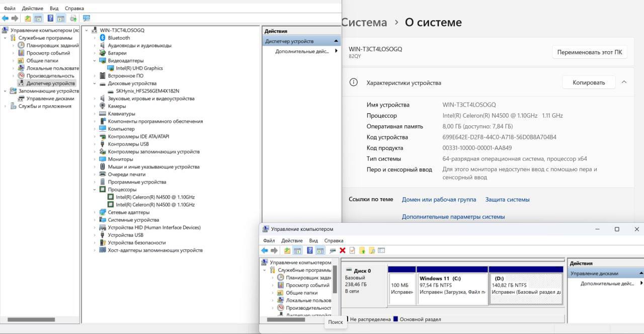The height and width of the screenshot is (334, 644).
Task: Select SKHynix_HFS256GEM4X182N disk device
Action: [147, 91]
